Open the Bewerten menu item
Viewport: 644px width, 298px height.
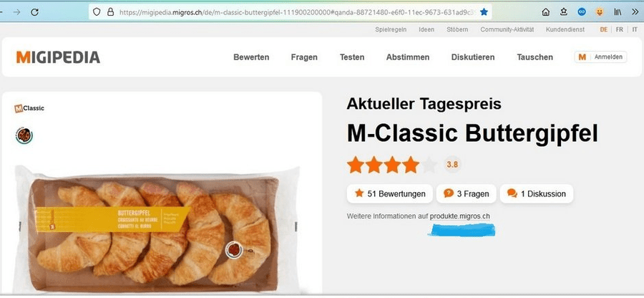coord(251,57)
